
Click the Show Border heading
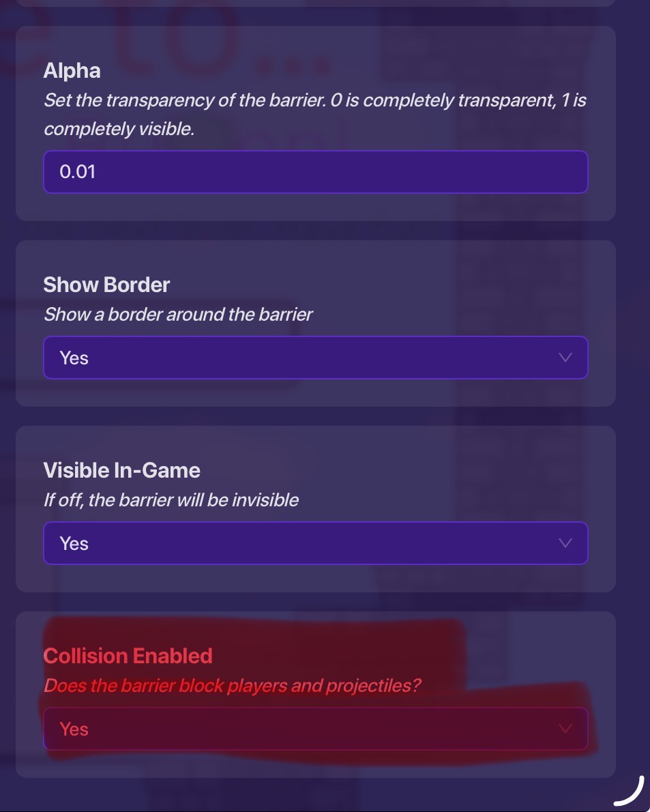point(106,285)
